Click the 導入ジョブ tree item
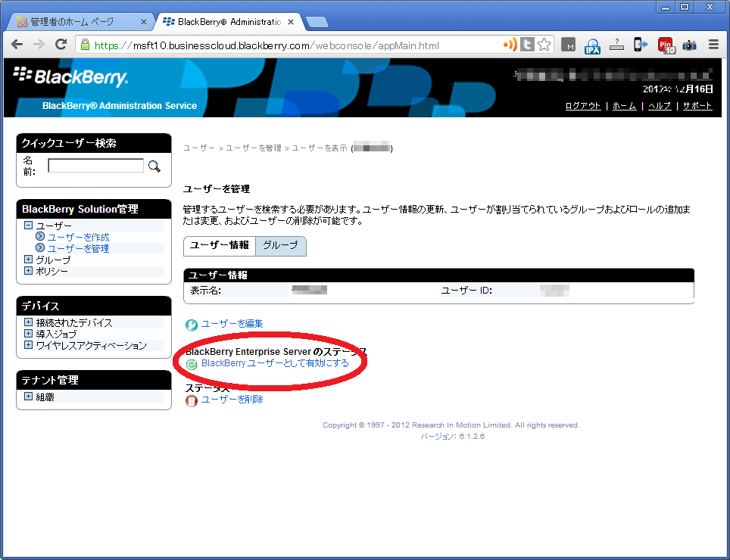The height and width of the screenshot is (560, 730). [x=56, y=334]
